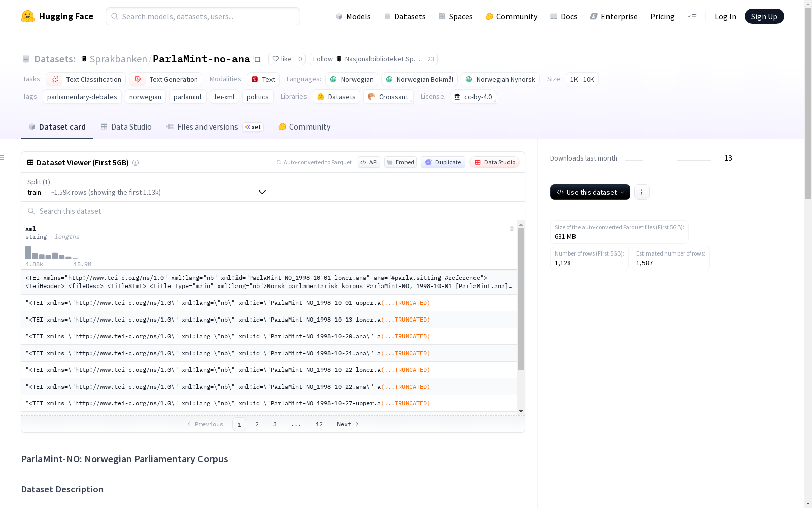Copy dataset name with the copy icon
Image resolution: width=812 pixels, height=508 pixels.
point(257,59)
